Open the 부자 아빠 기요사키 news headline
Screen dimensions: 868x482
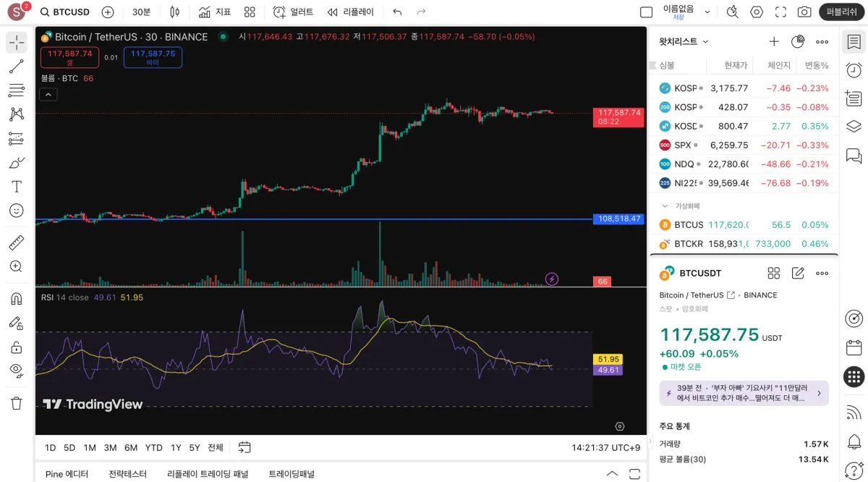click(744, 393)
